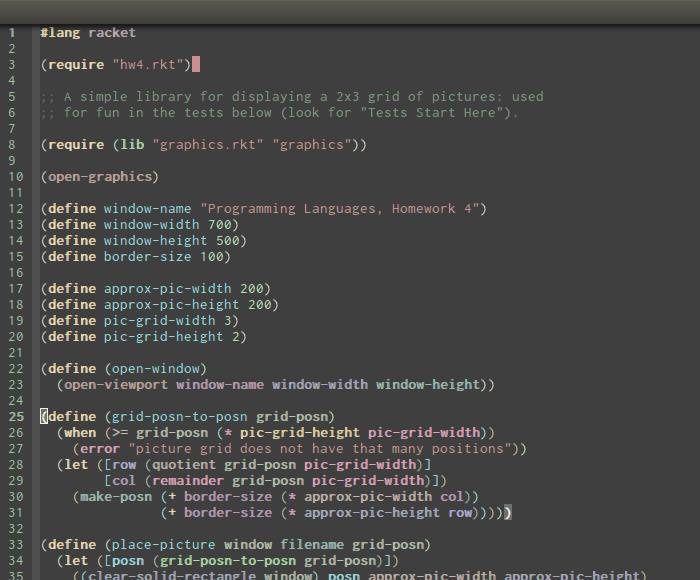This screenshot has height=580, width=700.
Task: Click "Programming Languages, Homework 4" string
Action: click(340, 209)
